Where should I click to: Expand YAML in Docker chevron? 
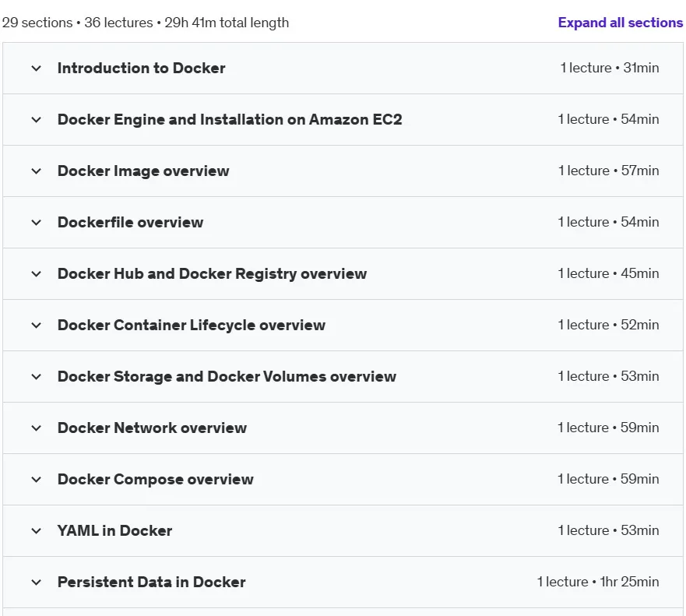37,530
